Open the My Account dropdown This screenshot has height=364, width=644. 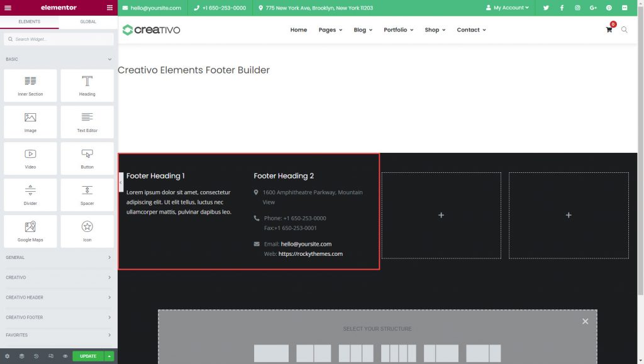click(508, 8)
